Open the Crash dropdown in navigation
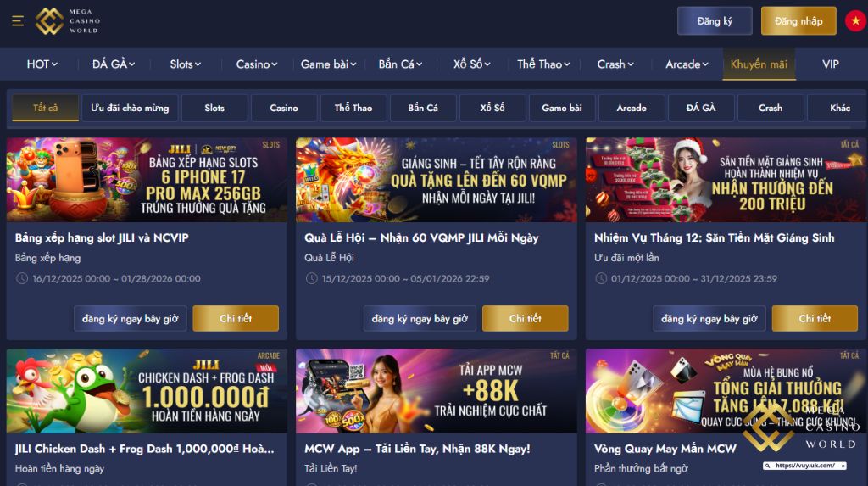This screenshot has width=868, height=486. point(615,64)
